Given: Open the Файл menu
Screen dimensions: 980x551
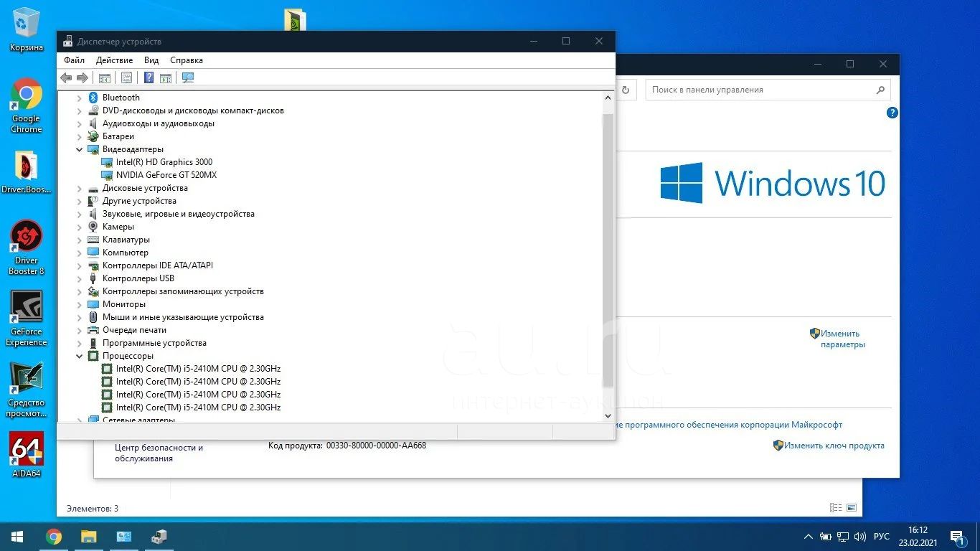Looking at the screenshot, I should click(74, 60).
